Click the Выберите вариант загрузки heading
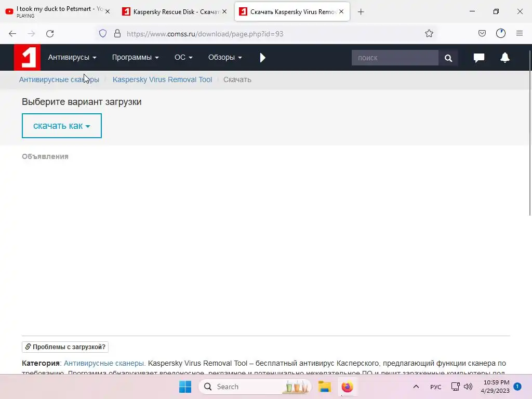 pos(82,102)
